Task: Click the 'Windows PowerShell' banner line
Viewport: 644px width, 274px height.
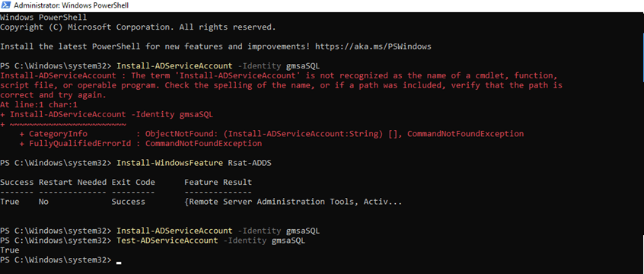Action: (43, 18)
